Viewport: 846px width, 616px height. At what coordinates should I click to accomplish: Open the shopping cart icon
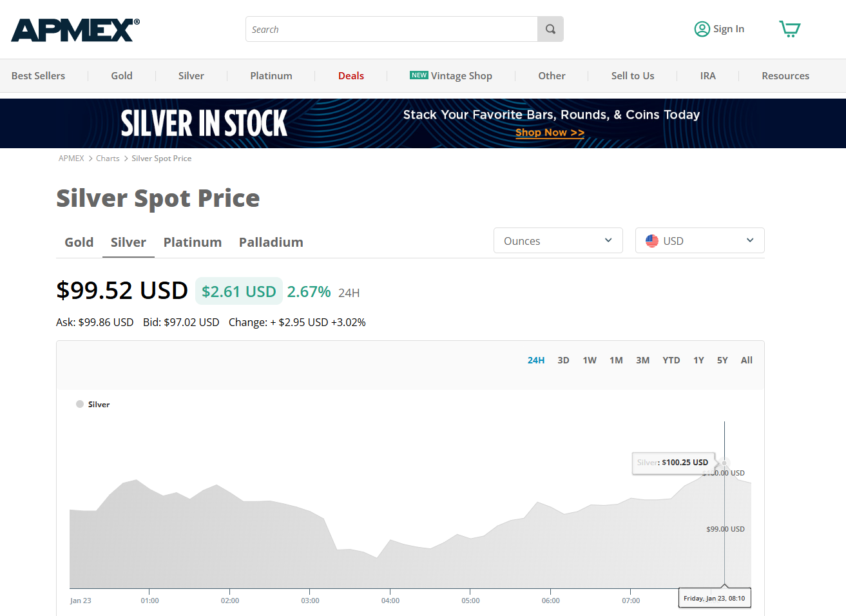tap(789, 29)
